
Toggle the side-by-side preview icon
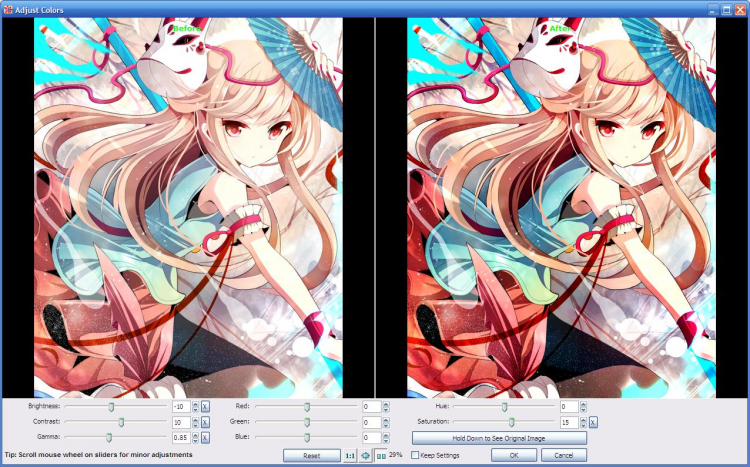(x=381, y=456)
